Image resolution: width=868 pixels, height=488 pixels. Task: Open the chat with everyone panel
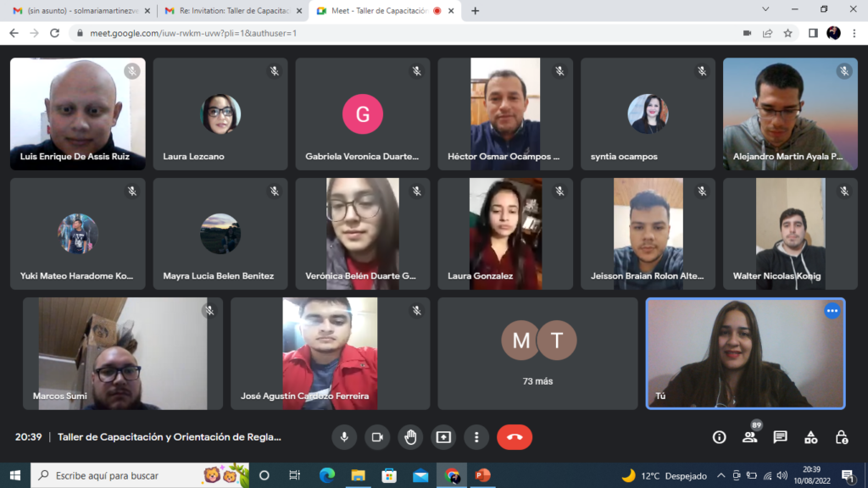pyautogui.click(x=780, y=437)
